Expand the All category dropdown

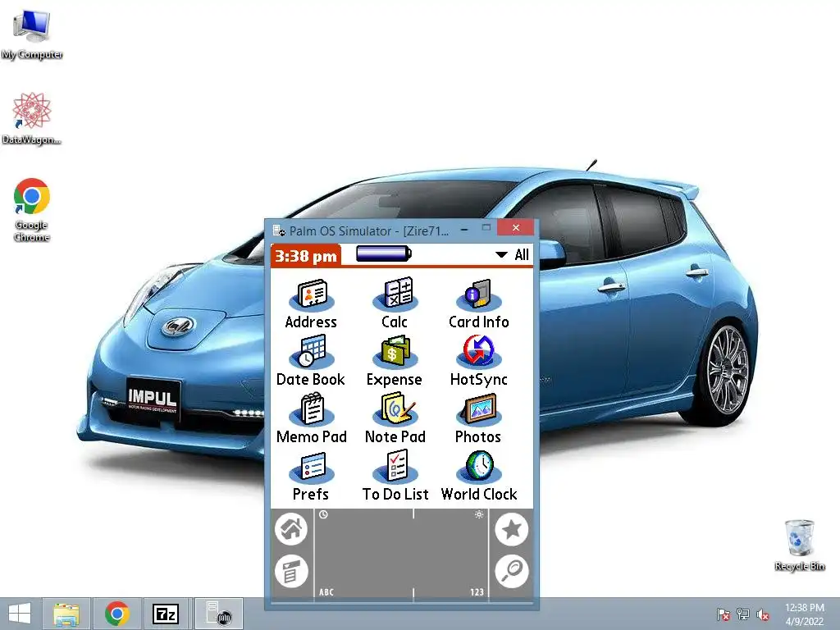[513, 255]
